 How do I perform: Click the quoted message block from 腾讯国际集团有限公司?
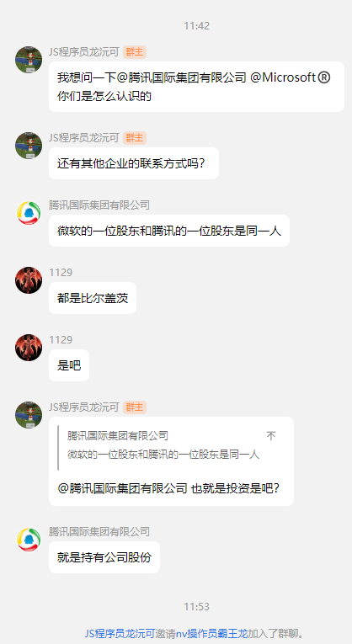point(168,445)
